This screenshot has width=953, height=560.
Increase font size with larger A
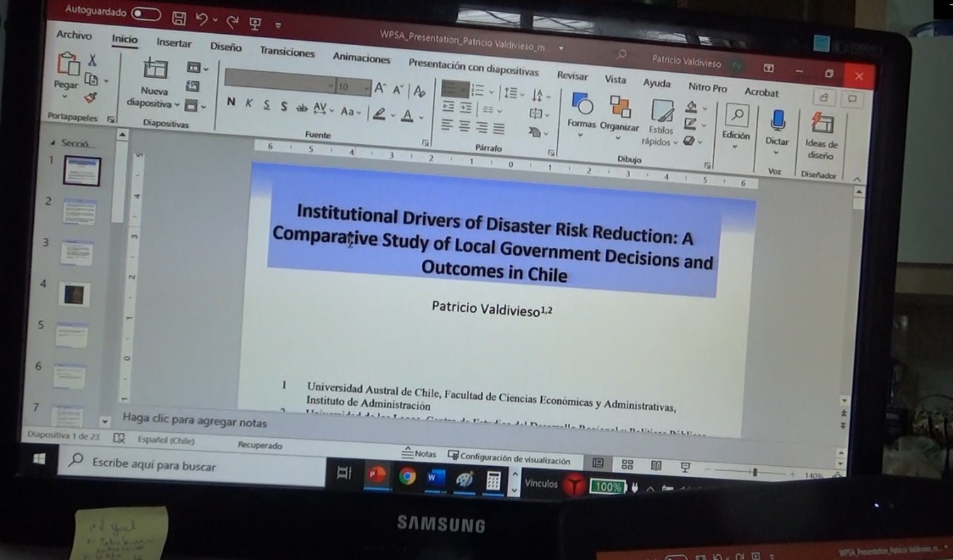[x=381, y=89]
